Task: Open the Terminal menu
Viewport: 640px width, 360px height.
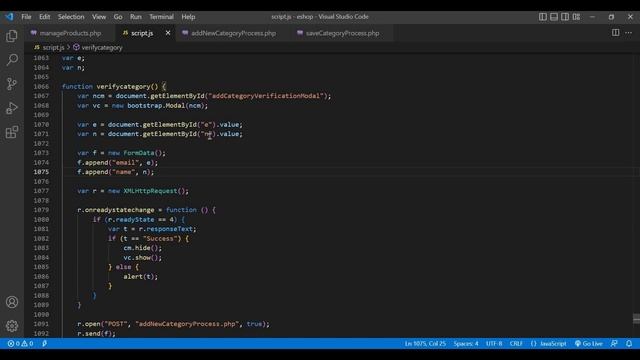Action: 161,17
